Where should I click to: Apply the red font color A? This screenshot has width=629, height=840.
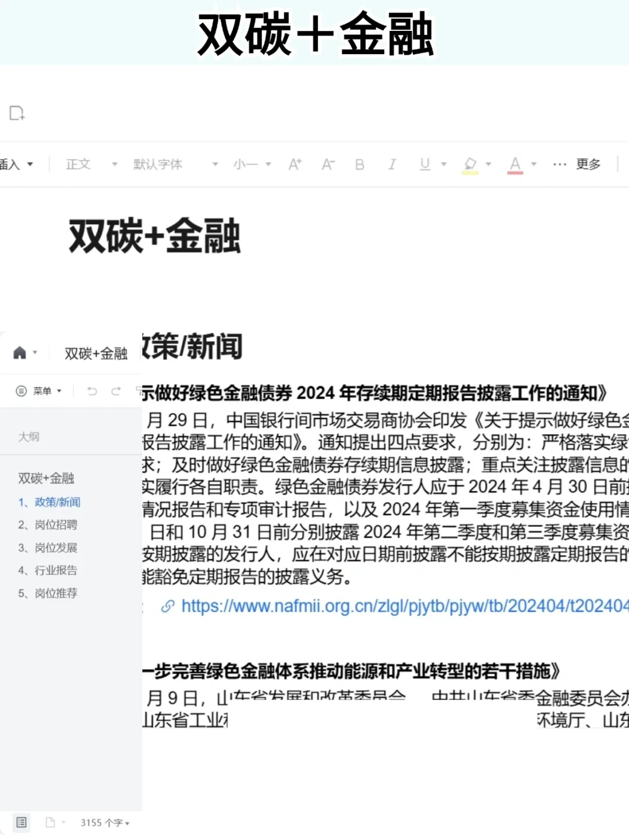tap(515, 165)
